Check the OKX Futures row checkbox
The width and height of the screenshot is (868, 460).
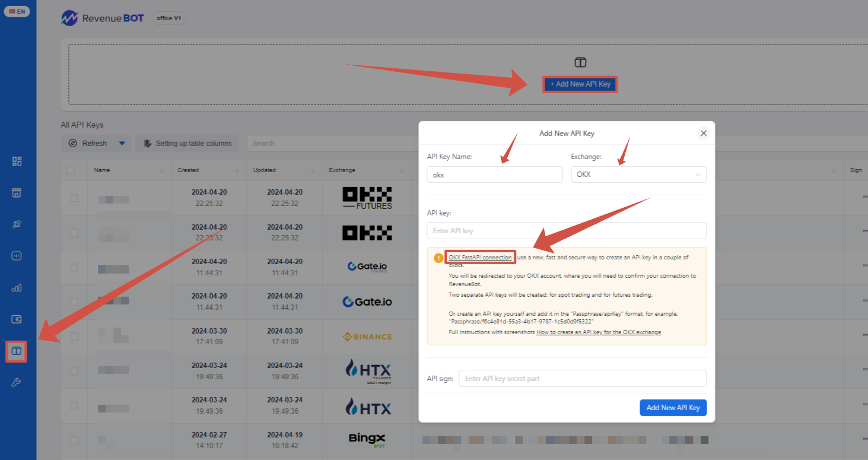74,198
